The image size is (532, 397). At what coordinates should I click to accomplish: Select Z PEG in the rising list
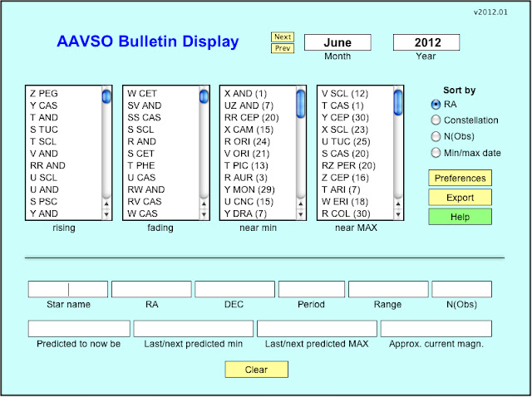click(44, 94)
